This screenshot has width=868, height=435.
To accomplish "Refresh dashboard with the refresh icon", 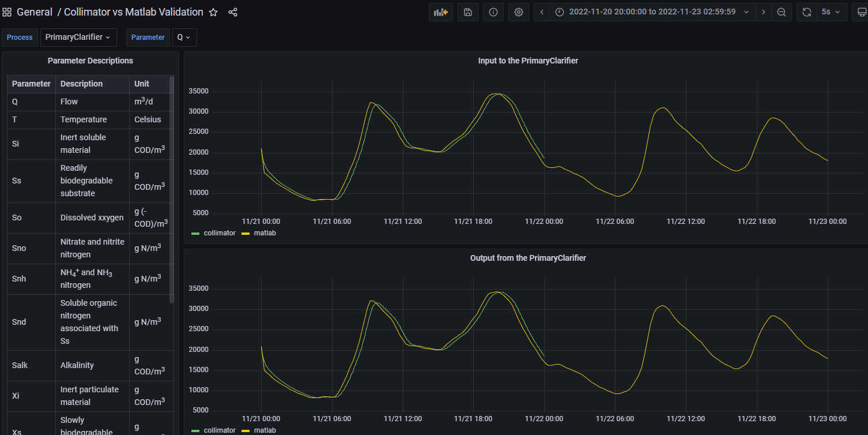I will point(807,12).
